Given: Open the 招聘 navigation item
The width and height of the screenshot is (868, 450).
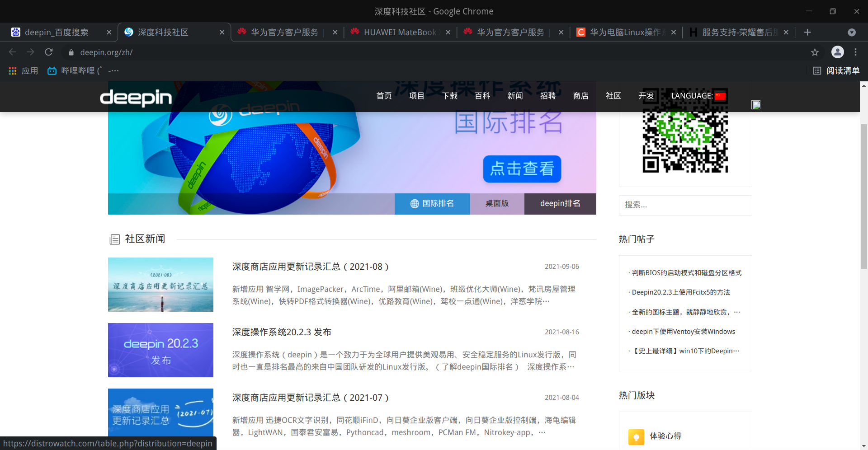Looking at the screenshot, I should 548,96.
